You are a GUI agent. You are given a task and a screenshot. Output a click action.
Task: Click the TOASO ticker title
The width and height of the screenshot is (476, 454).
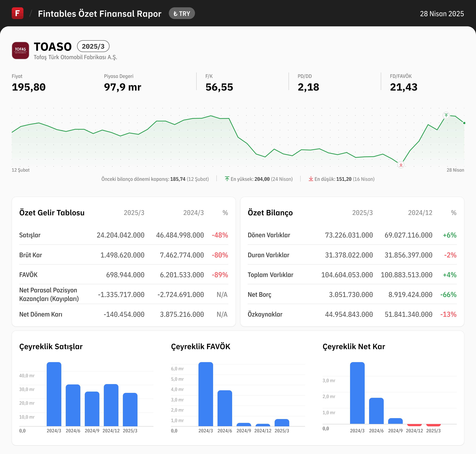pyautogui.click(x=53, y=47)
